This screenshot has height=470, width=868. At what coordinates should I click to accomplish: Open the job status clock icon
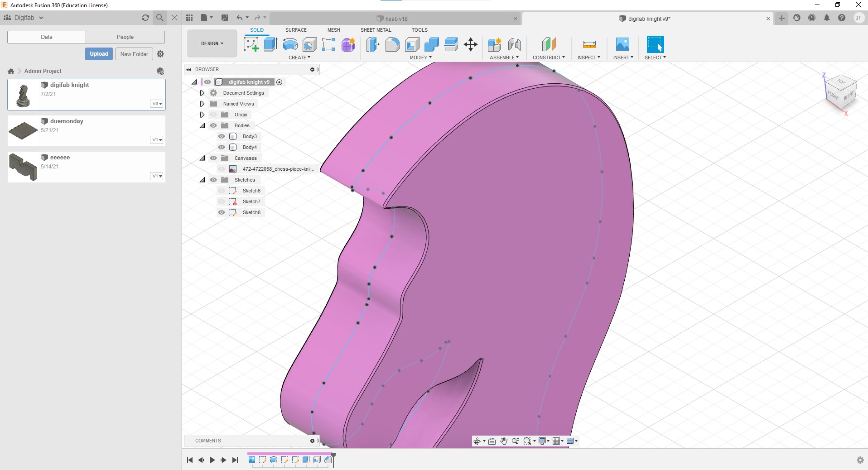[812, 18]
